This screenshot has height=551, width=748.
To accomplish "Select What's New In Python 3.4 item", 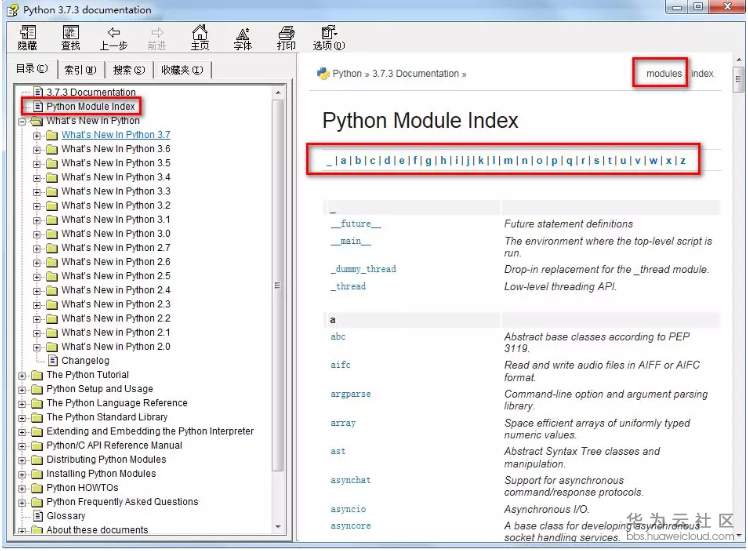I will (x=115, y=177).
